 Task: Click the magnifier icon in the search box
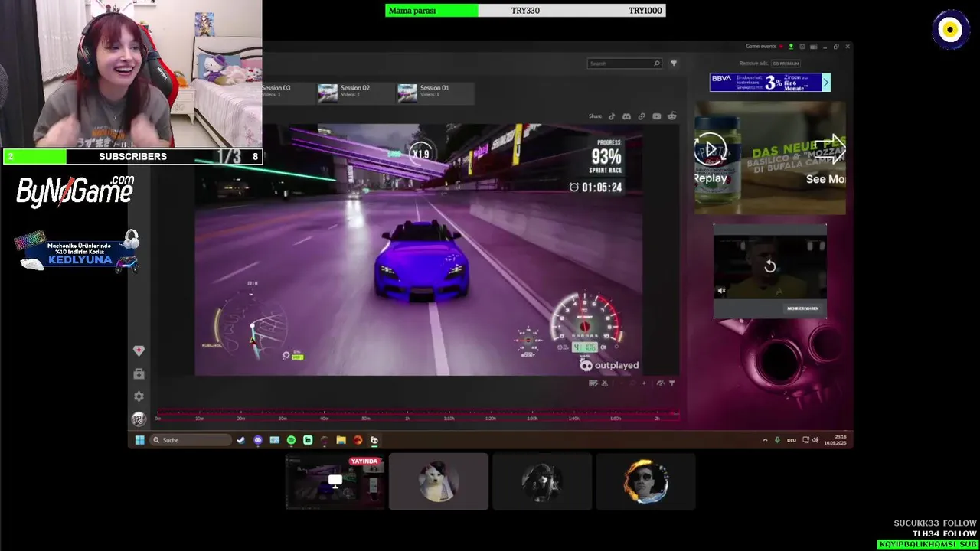pos(657,64)
